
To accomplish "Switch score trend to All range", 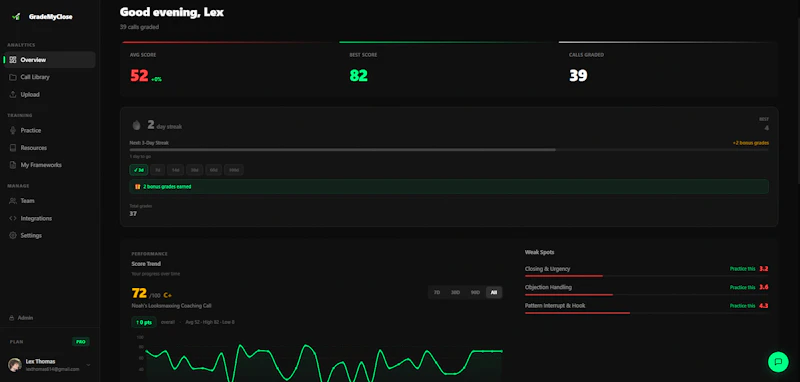I will click(x=493, y=292).
